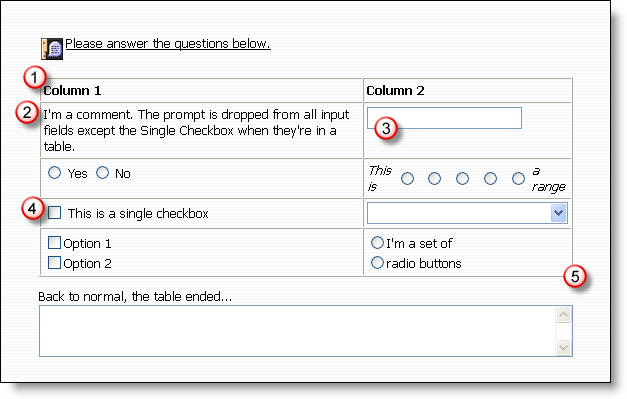Select the 'I'm a set of' radio button
Viewport: 627px width, 399px height.
377,242
